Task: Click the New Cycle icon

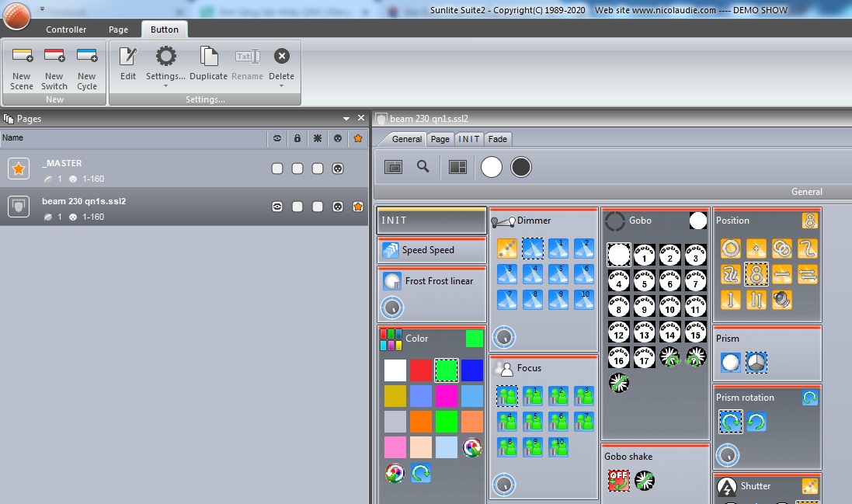Action: click(x=87, y=57)
